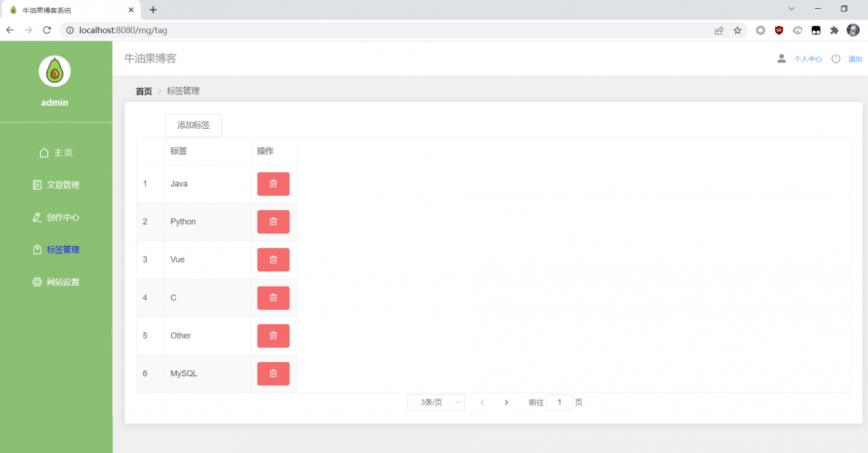The width and height of the screenshot is (868, 453).
Task: Click the page number input field
Action: 559,402
